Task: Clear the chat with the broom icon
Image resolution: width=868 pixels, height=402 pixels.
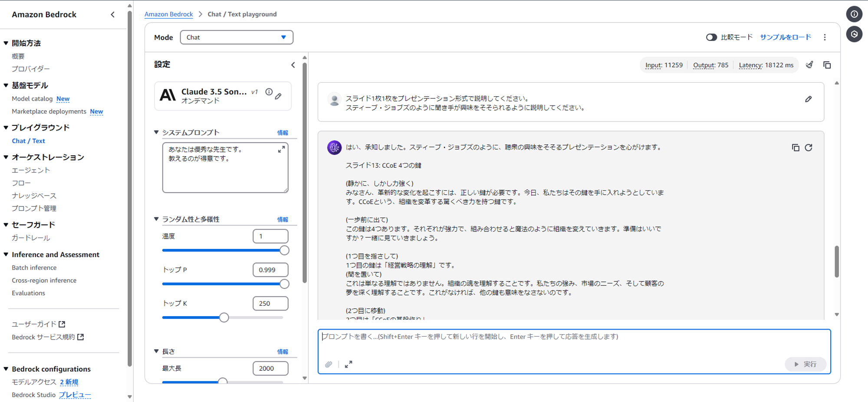Action: coord(809,65)
